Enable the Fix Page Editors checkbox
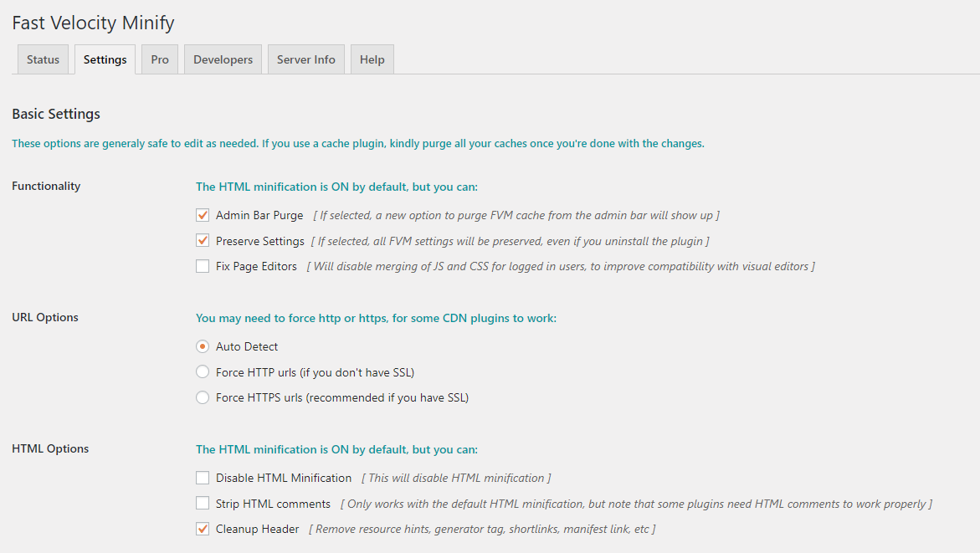 click(x=203, y=266)
